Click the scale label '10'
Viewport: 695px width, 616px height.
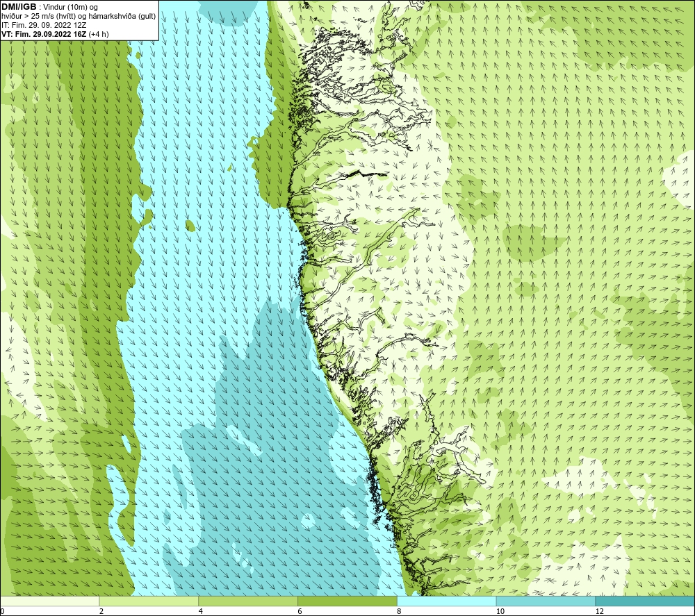point(500,611)
